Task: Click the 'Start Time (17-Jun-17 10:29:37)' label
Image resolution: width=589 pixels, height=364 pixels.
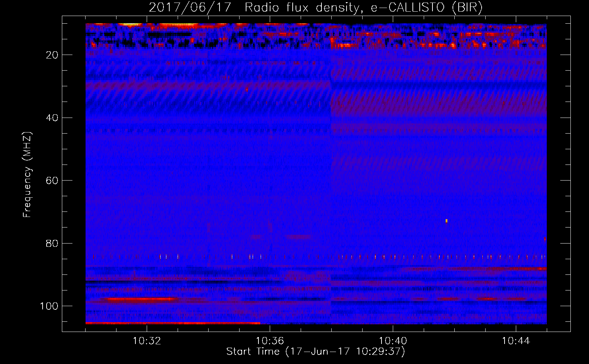Action: coord(316,352)
